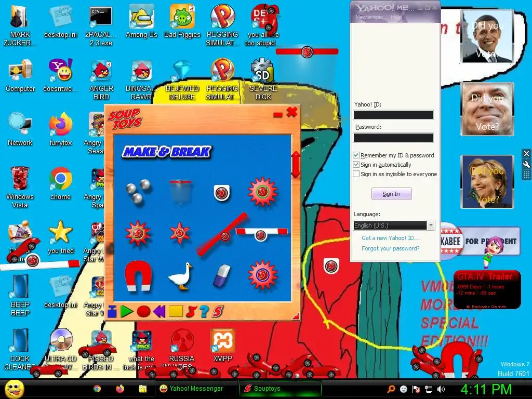Select the long red seesaw plank toy
Screen dimensions: 532x399
point(222,234)
